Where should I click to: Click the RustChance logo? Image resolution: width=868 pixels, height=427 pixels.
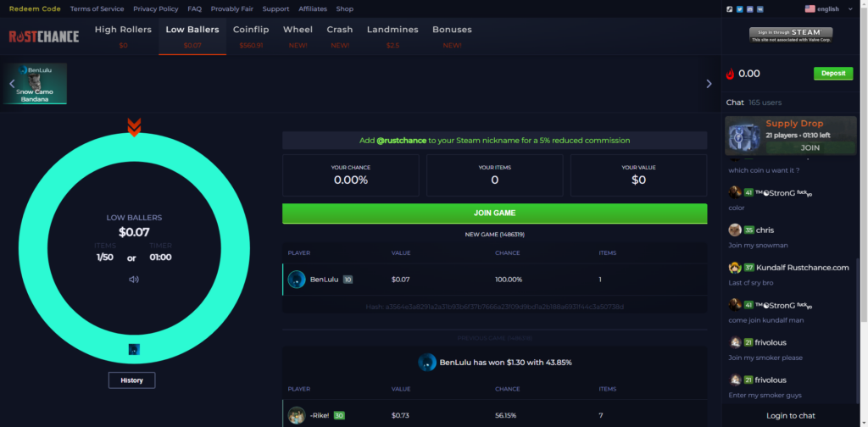click(x=44, y=36)
